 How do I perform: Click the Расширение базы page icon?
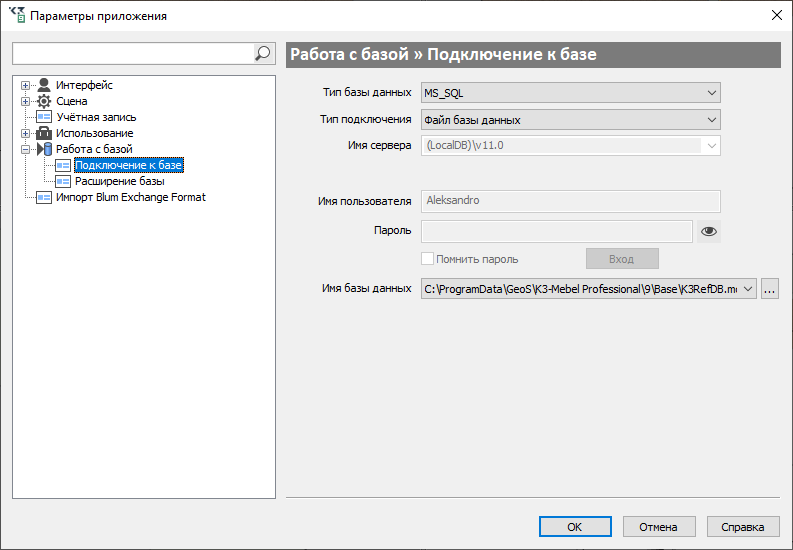[x=63, y=181]
